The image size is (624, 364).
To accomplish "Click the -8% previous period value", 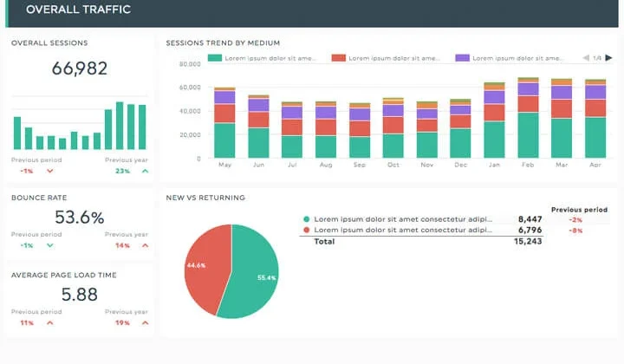I will point(575,231).
